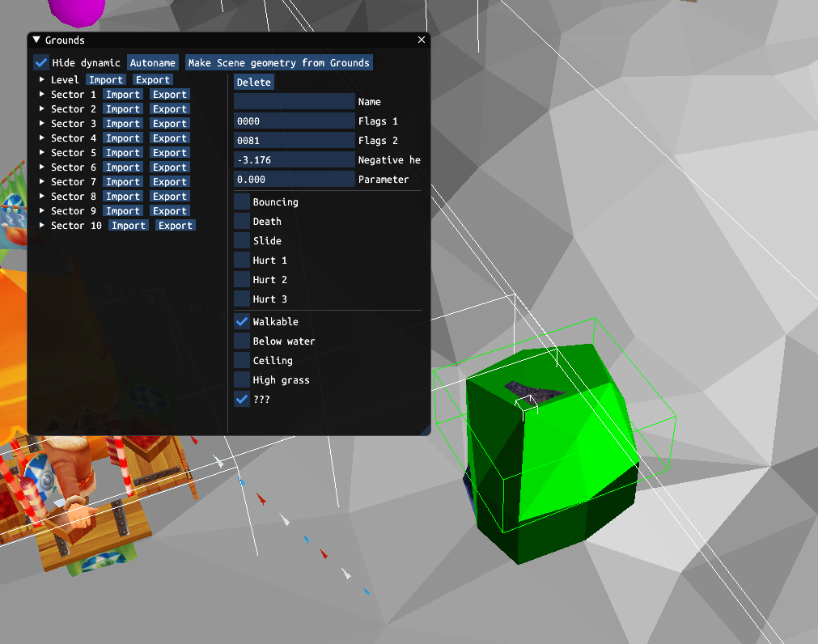Export grounds for Sector 2
This screenshot has height=644, width=818.
[x=170, y=109]
